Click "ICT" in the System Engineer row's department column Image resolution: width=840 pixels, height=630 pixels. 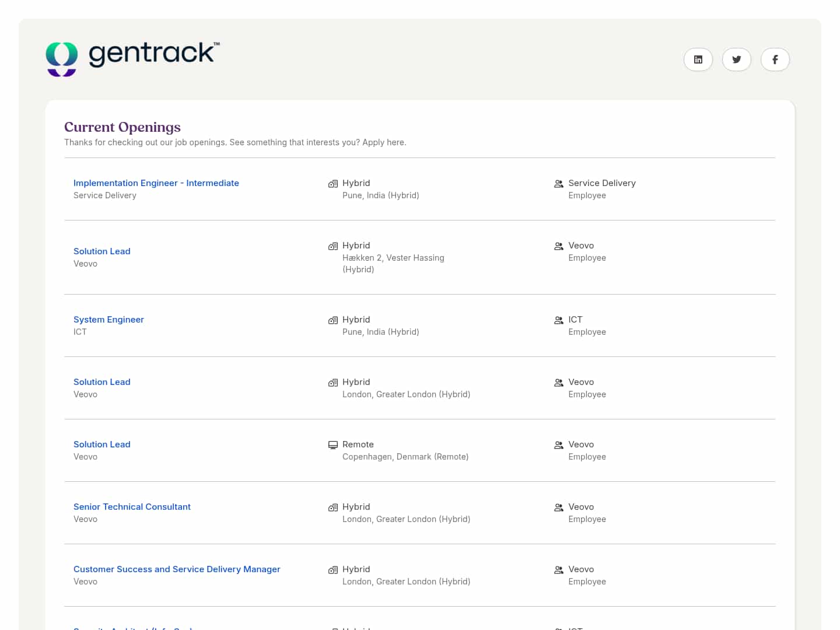click(576, 320)
